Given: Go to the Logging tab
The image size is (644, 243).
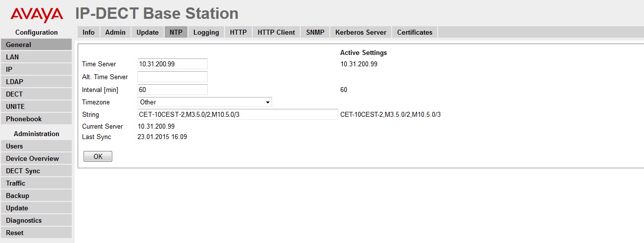Looking at the screenshot, I should click(206, 32).
